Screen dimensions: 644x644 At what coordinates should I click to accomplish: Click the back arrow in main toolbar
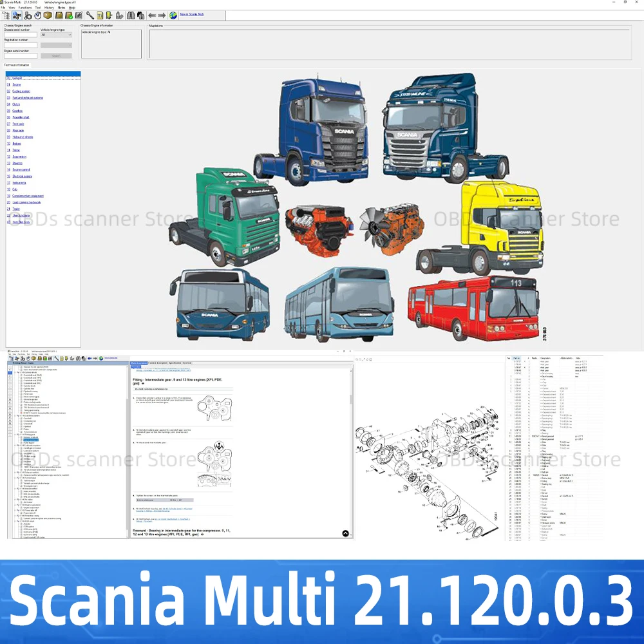[152, 15]
